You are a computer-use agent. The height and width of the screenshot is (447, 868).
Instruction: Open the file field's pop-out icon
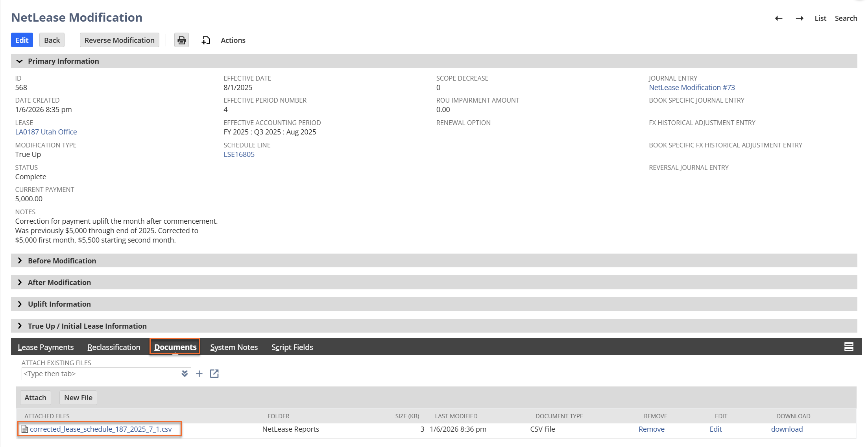(214, 373)
